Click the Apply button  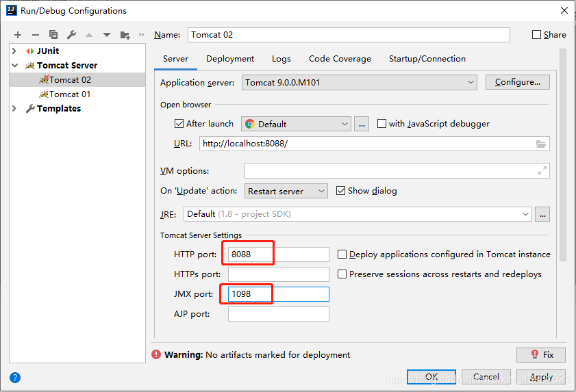(541, 376)
